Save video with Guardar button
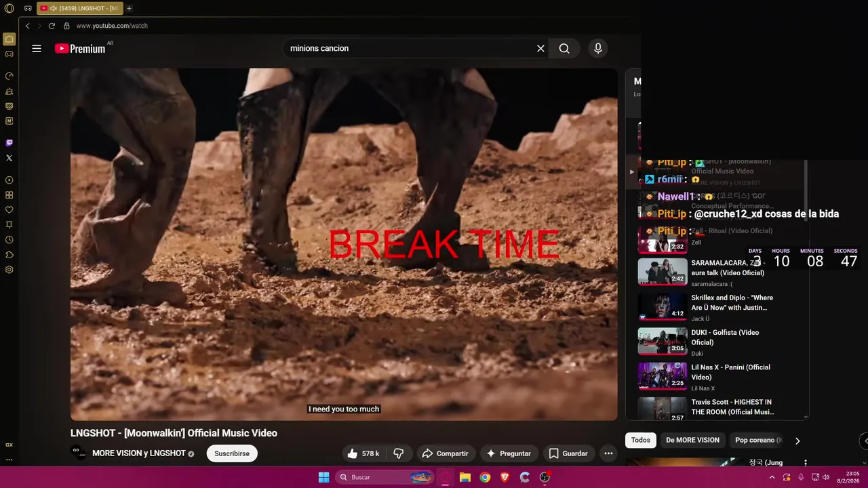868x488 pixels. (x=568, y=453)
